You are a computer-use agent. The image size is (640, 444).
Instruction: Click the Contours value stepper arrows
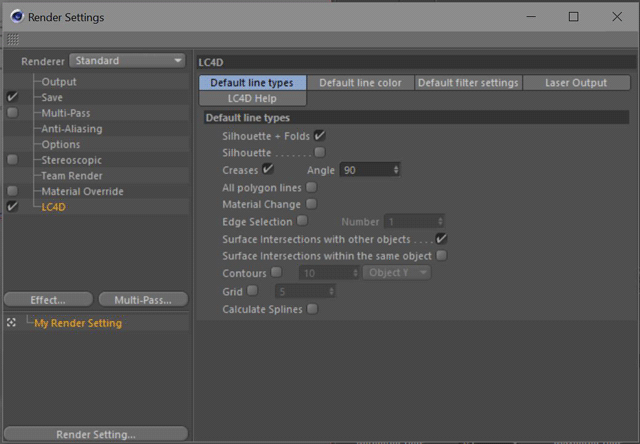tap(355, 273)
